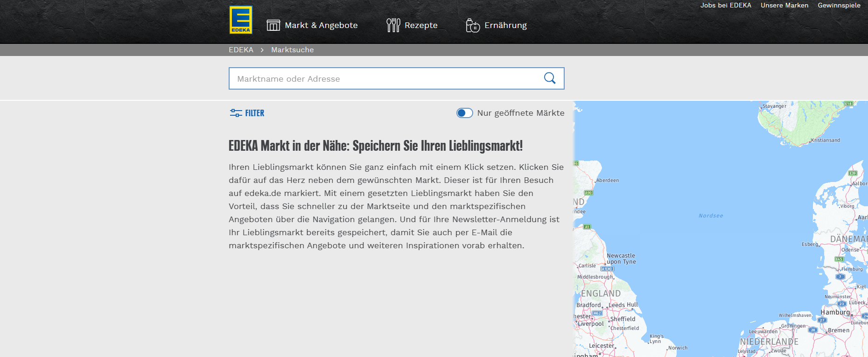Click Leeuwarden on the map

[763, 332]
